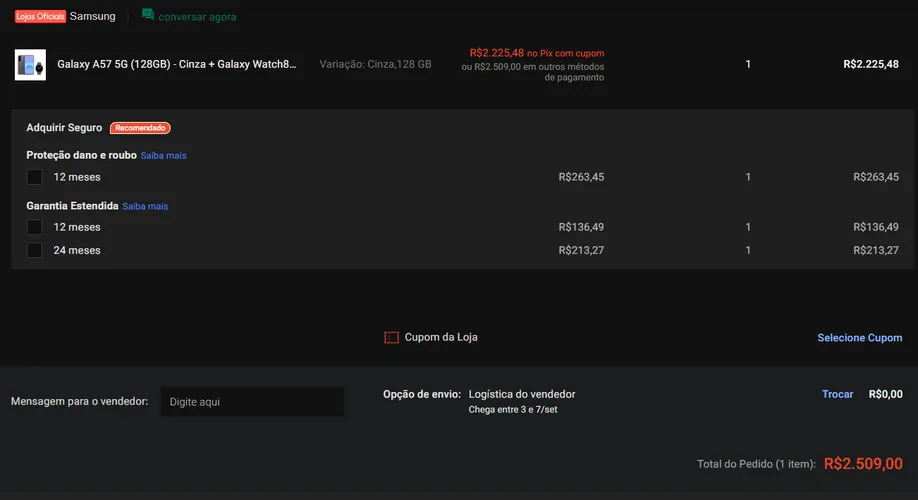Click the Recomendado badge
This screenshot has width=918, height=500.
click(141, 128)
